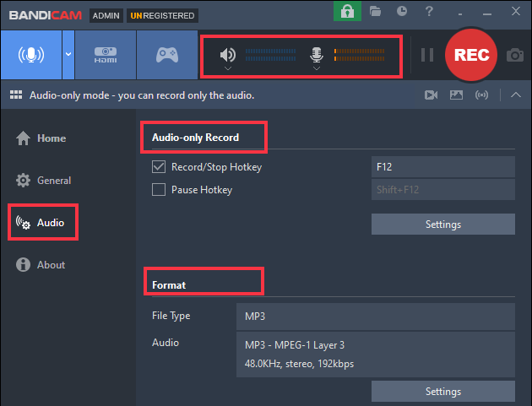This screenshot has height=406, width=532.
Task: Open the scheduled recording clock icon
Action: [x=403, y=12]
